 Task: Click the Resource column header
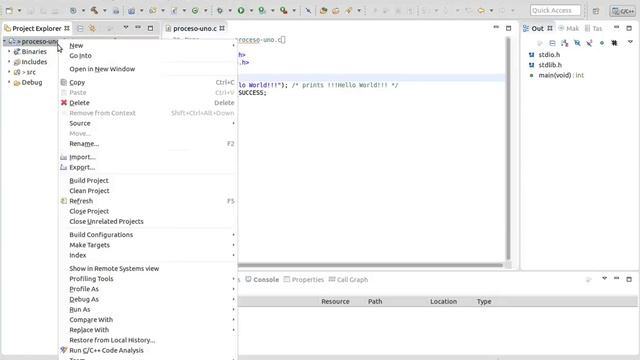[x=335, y=302]
